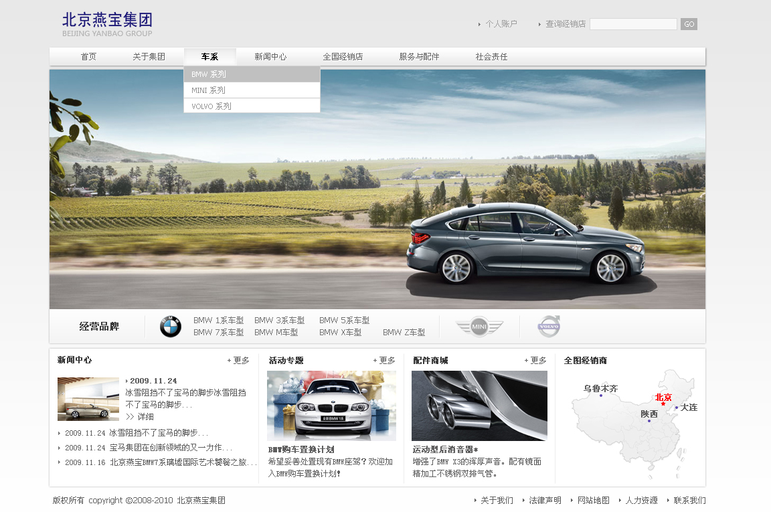This screenshot has height=532, width=771.
Task: Open the BMW 3系车型 link
Action: tap(279, 320)
